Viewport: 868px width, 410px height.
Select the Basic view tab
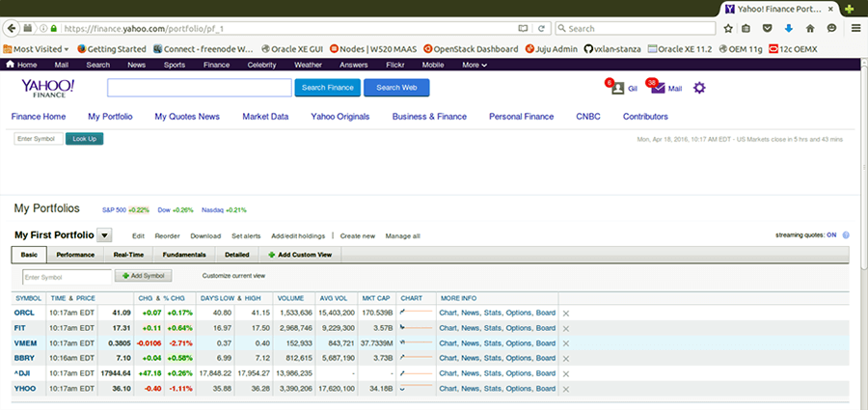tap(29, 255)
